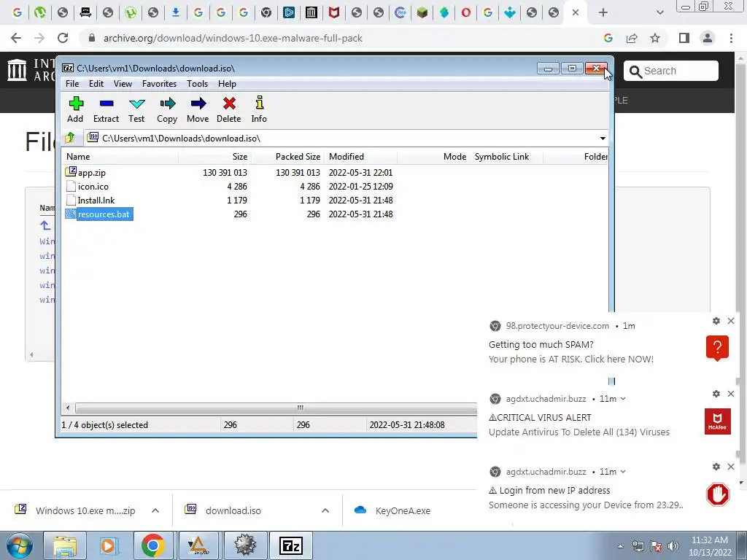
Task: Open Windows Explorer from the taskbar
Action: [64, 545]
